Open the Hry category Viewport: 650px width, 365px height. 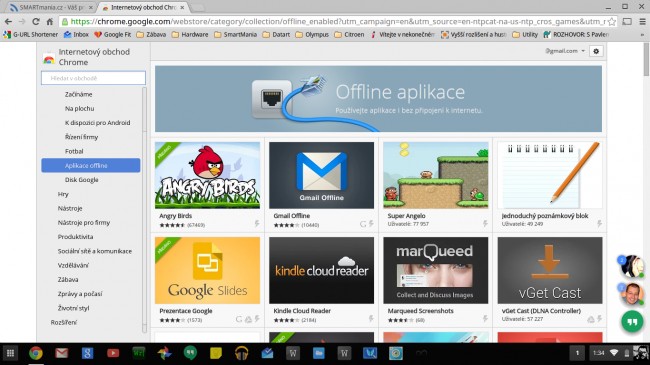(x=63, y=194)
